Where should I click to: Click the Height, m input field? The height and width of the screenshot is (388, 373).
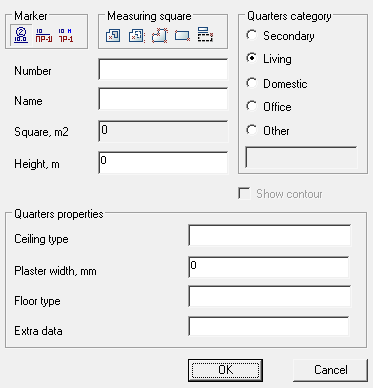point(163,163)
